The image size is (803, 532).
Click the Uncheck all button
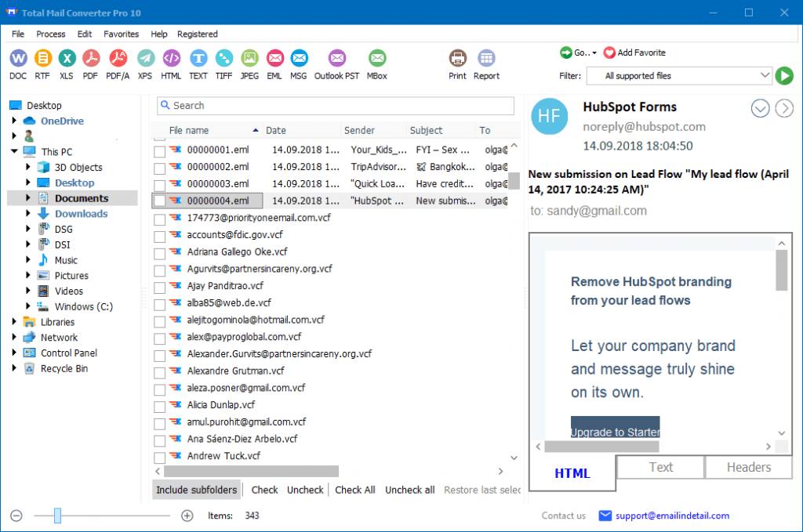409,489
